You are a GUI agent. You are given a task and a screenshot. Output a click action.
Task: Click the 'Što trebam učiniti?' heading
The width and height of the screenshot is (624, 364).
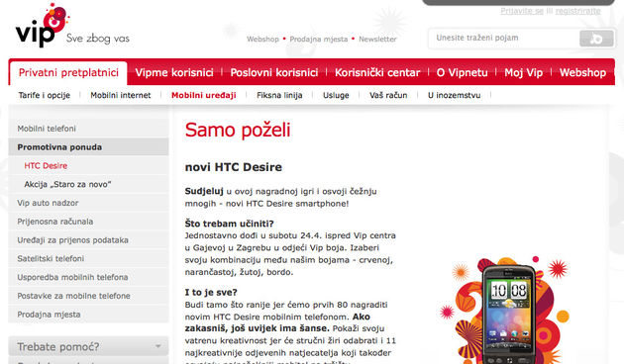pyautogui.click(x=229, y=224)
